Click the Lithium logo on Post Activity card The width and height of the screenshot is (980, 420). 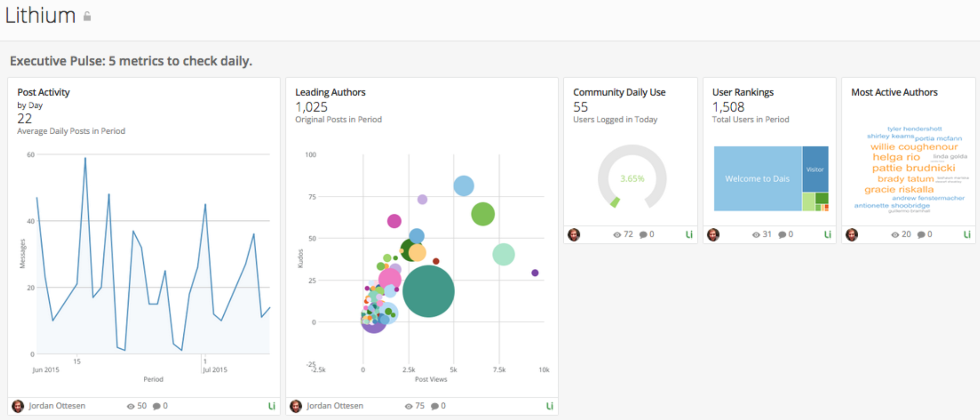272,406
